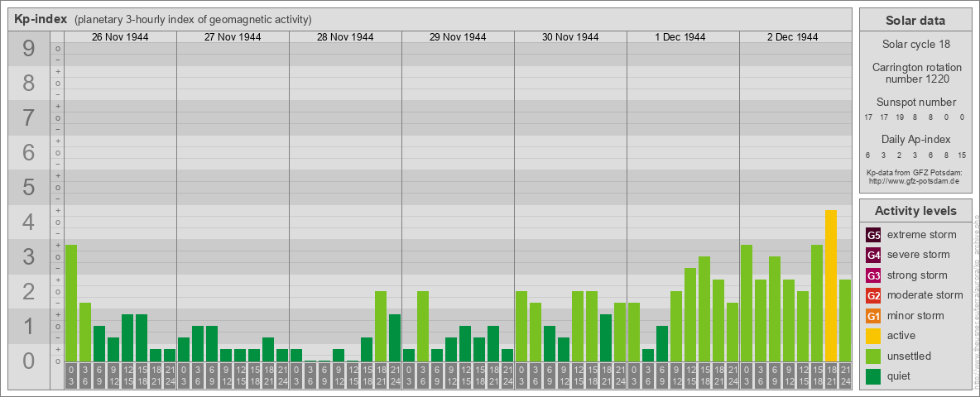Click the light green 'unsettled' legend swatch
The width and height of the screenshot is (980, 397).
pyautogui.click(x=873, y=356)
